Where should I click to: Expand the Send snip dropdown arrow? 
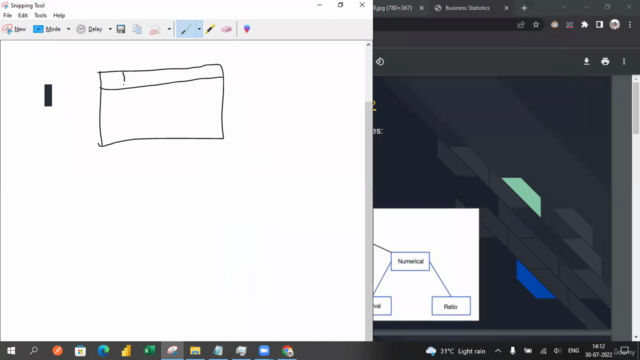[169, 29]
